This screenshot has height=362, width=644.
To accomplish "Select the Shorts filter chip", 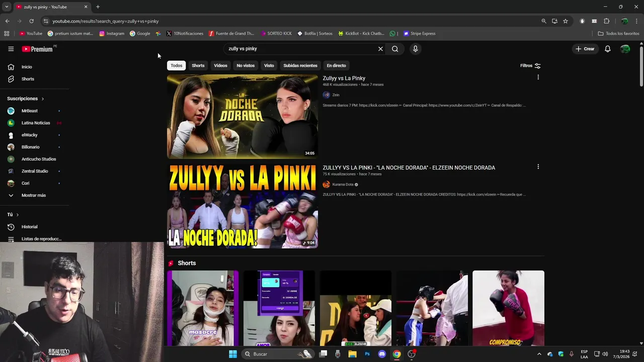I will (x=198, y=65).
